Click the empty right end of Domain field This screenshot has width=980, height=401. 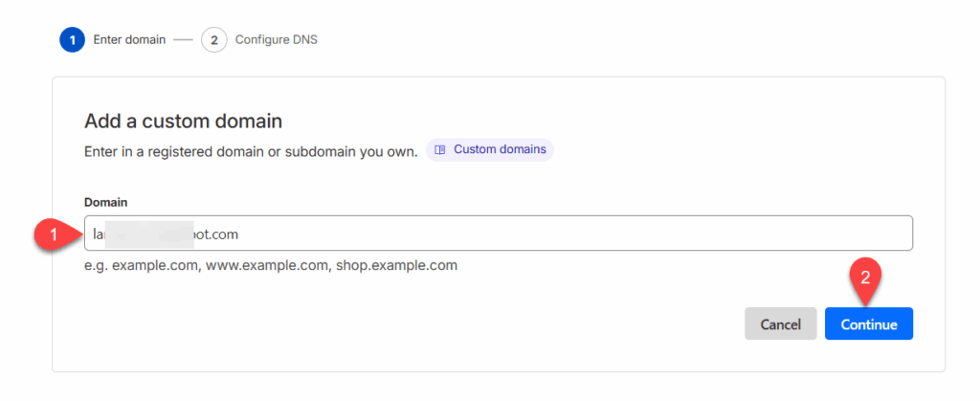click(x=861, y=234)
